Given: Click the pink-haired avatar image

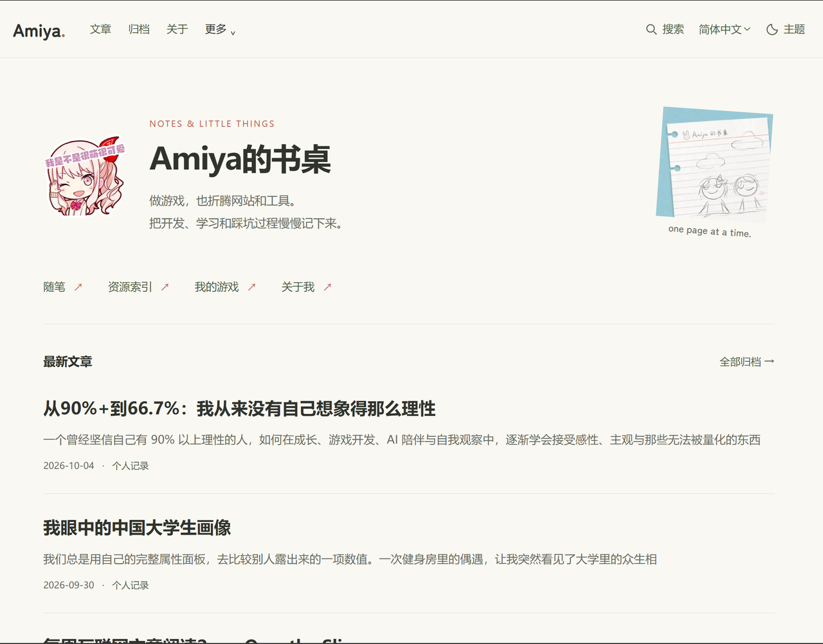Looking at the screenshot, I should coord(85,175).
